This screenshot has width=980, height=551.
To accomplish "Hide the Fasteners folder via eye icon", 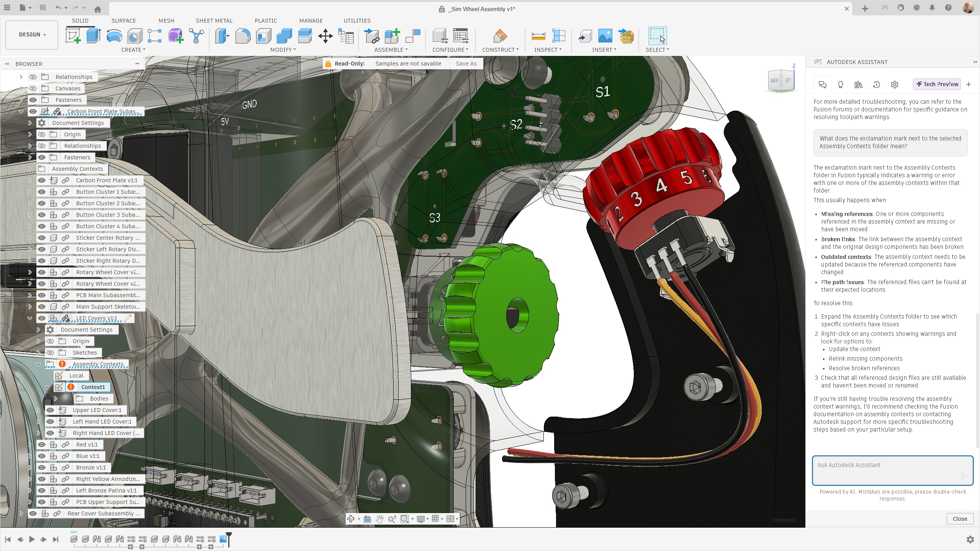I will click(33, 100).
